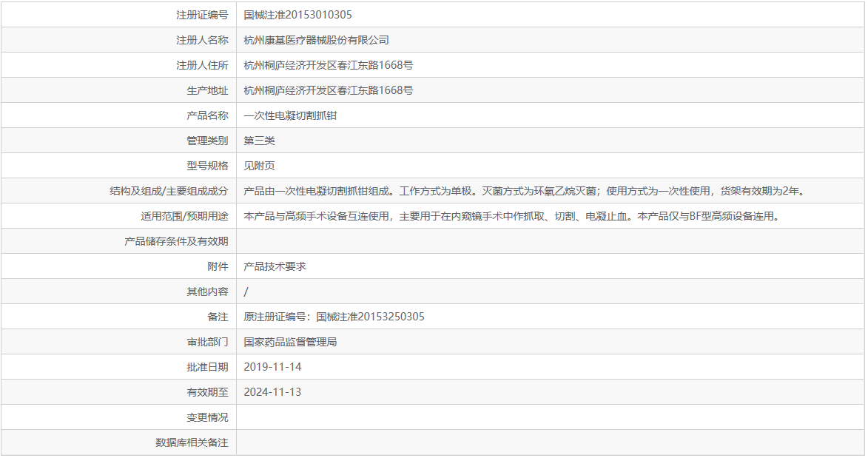The width and height of the screenshot is (868, 458).
Task: Click the 数据库相关备注 label
Action: pos(192,442)
